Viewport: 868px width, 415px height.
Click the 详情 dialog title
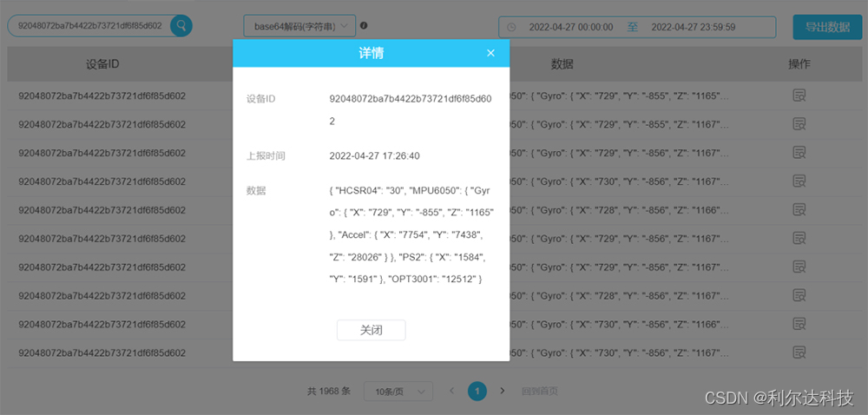371,53
